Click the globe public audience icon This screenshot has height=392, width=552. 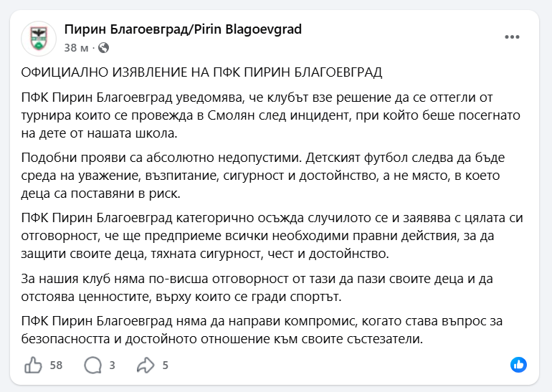coord(104,48)
